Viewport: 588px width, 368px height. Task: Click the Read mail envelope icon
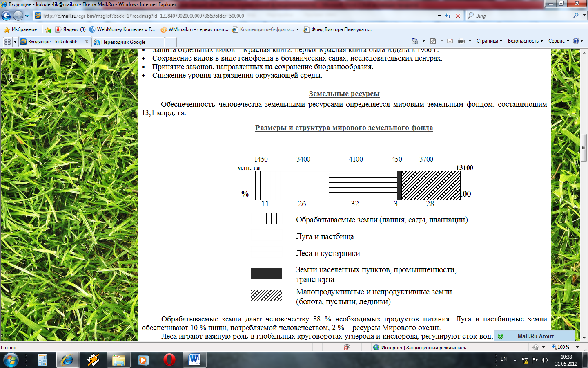tap(450, 41)
